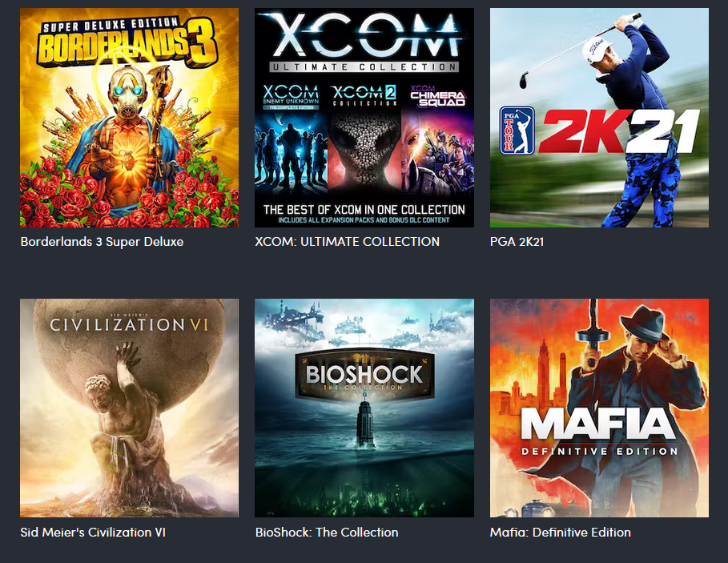
Task: Click the 'Mafia: Definitive Edition' title link
Action: pyautogui.click(x=561, y=533)
